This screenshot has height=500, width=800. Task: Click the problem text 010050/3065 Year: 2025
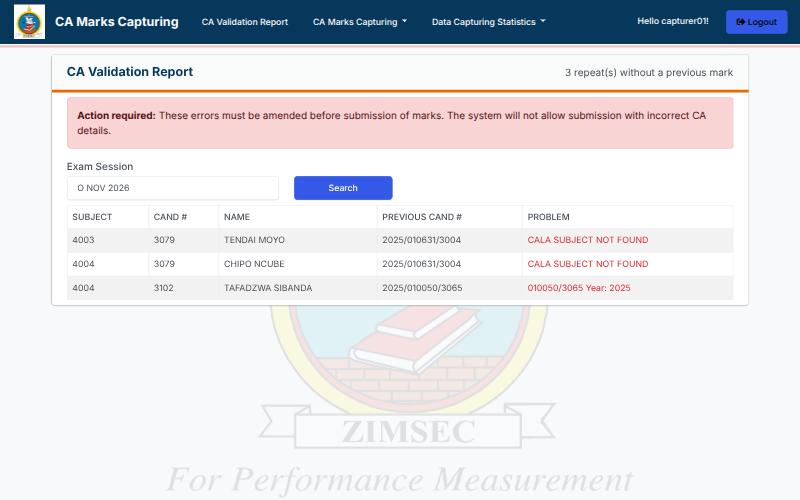(x=579, y=288)
